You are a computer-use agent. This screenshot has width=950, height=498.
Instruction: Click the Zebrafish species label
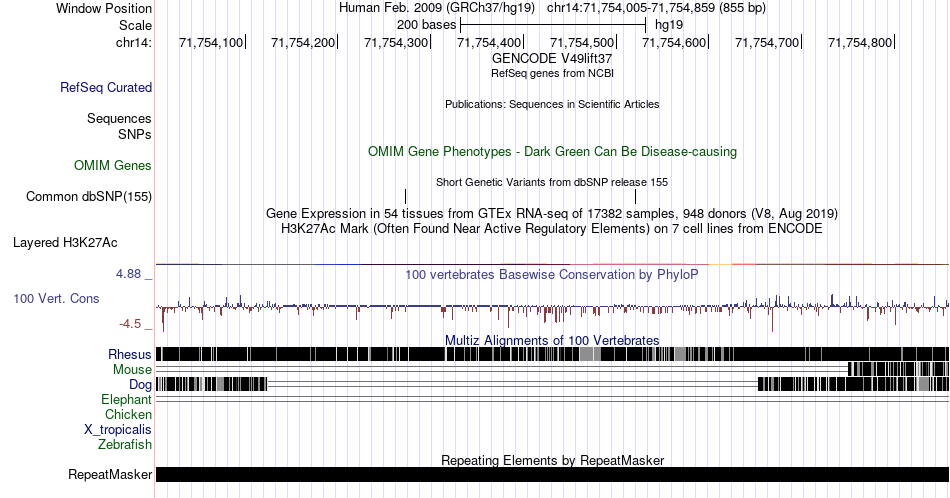[x=125, y=444]
